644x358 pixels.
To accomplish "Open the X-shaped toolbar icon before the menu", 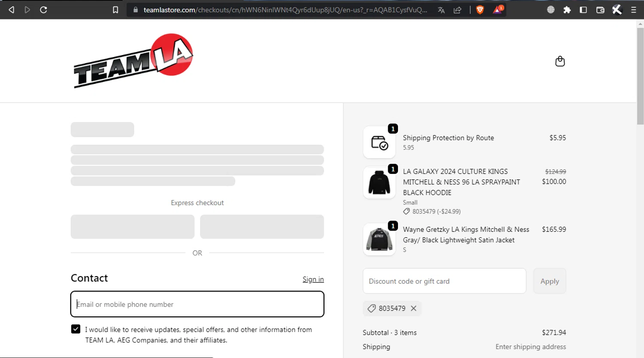I will coord(617,9).
